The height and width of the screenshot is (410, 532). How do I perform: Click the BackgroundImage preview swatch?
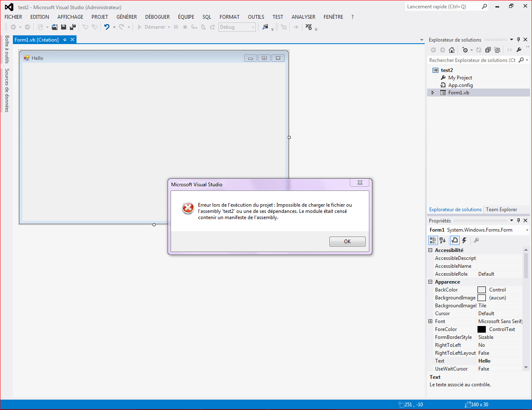pos(482,298)
